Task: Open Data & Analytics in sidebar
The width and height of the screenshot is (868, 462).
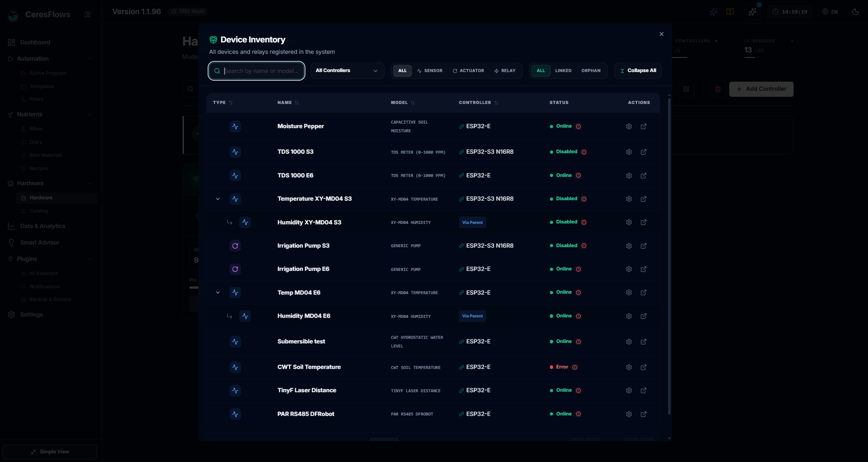Action: [x=42, y=226]
